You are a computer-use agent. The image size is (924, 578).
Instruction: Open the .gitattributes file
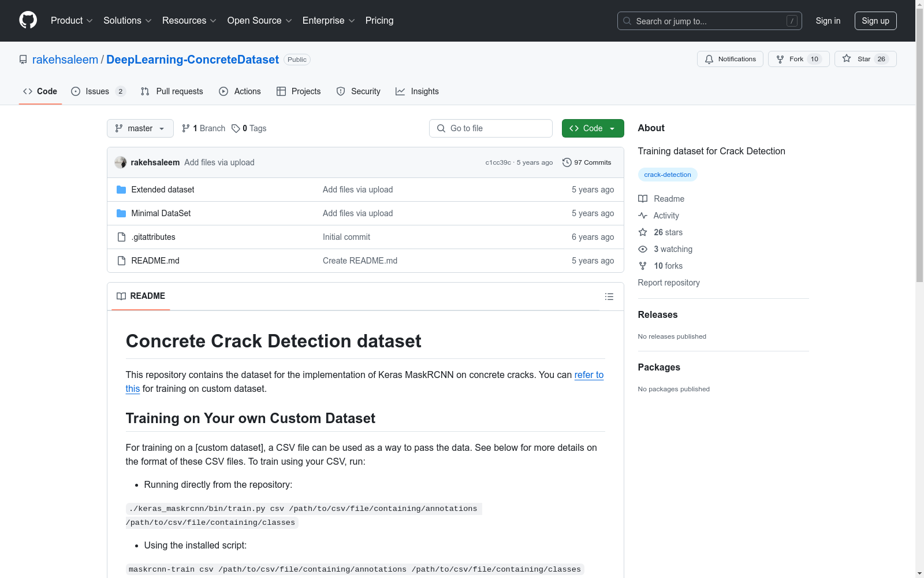pos(153,237)
